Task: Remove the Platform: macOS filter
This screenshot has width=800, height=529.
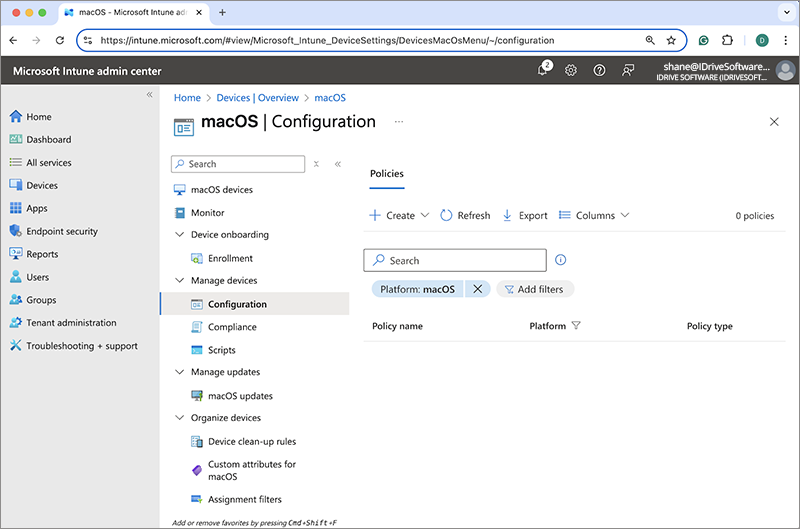Action: 477,289
